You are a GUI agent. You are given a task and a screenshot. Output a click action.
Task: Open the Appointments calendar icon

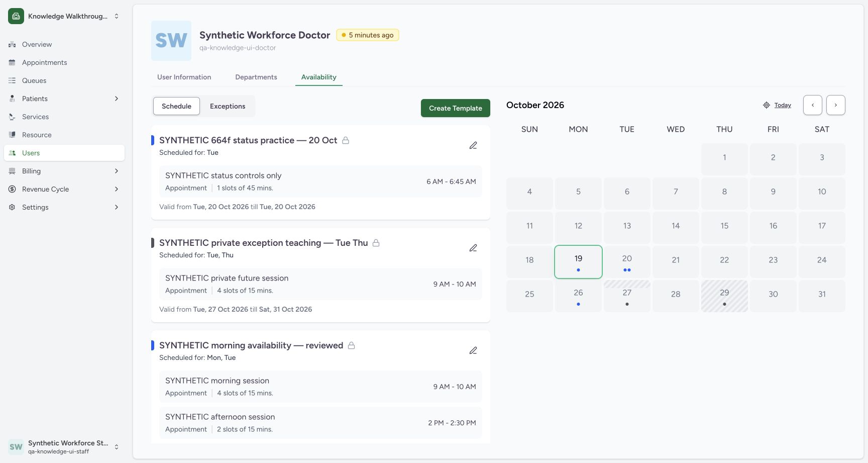coord(12,62)
